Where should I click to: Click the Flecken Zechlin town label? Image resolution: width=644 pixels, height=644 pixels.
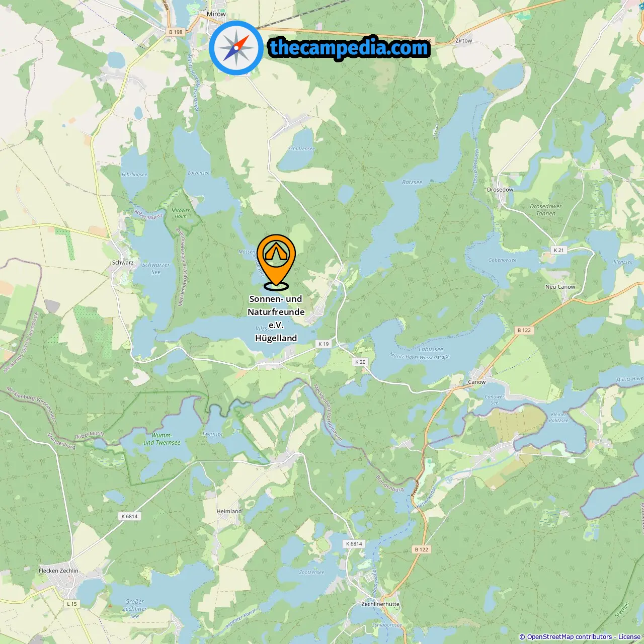pos(59,571)
